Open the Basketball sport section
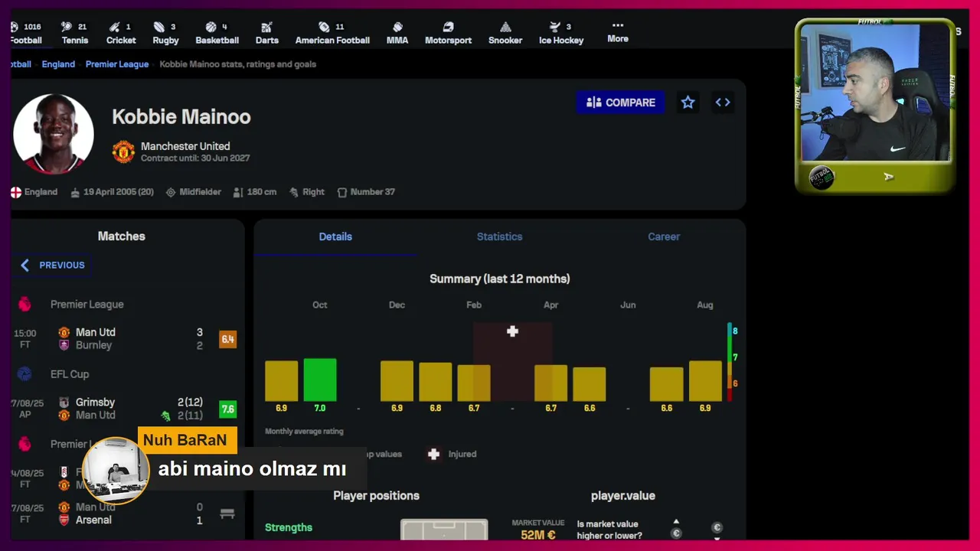The width and height of the screenshot is (980, 551). 217,33
